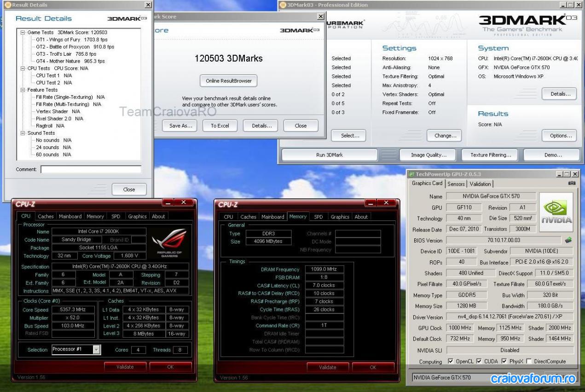The height and width of the screenshot is (392, 585).
Task: Open the Mainboard tab in the CPU-Z processor window
Action: point(70,216)
